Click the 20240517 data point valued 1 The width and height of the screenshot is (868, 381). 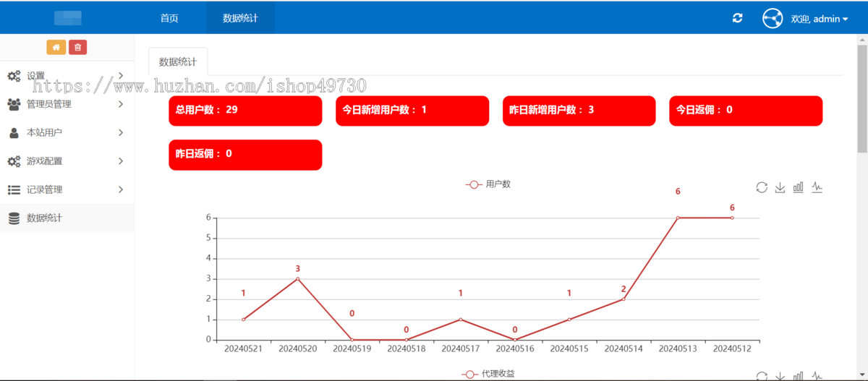point(461,320)
